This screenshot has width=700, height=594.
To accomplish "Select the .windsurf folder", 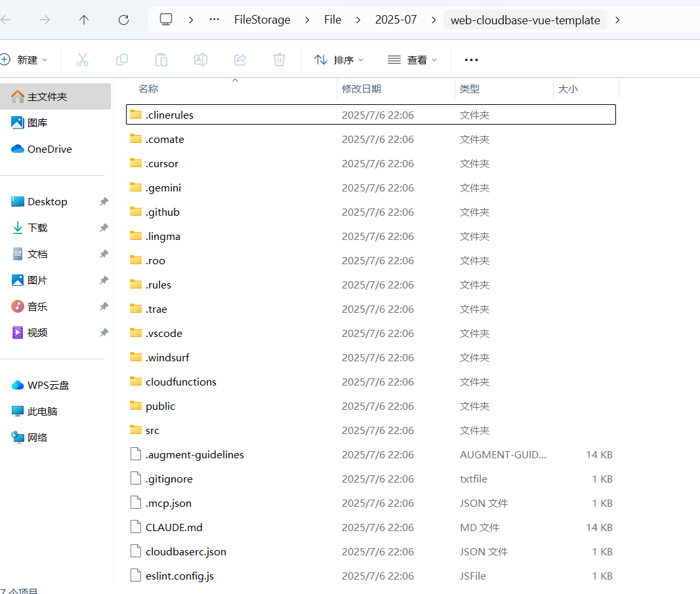I will click(371, 357).
